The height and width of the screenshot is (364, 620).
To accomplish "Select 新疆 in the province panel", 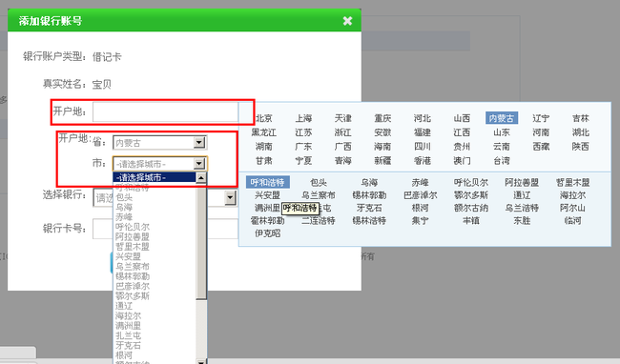I will click(x=382, y=161).
